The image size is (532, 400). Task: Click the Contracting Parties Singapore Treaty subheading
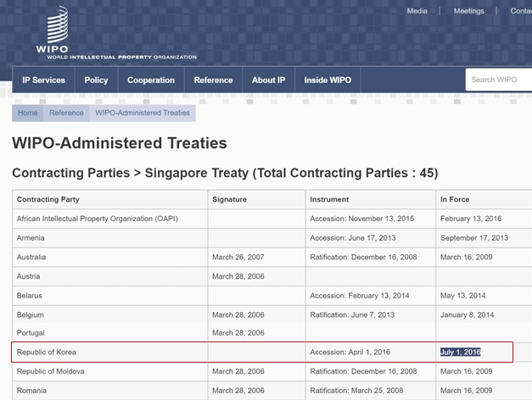pyautogui.click(x=225, y=173)
